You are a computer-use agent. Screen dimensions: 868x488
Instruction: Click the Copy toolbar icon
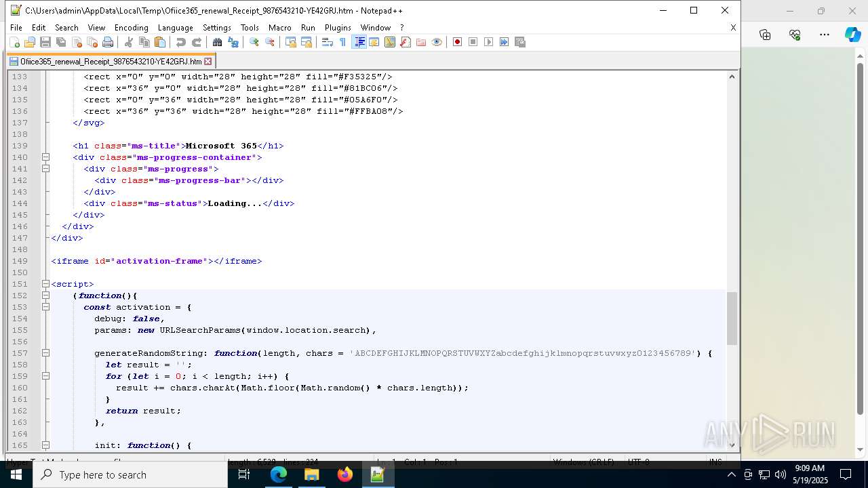point(144,42)
